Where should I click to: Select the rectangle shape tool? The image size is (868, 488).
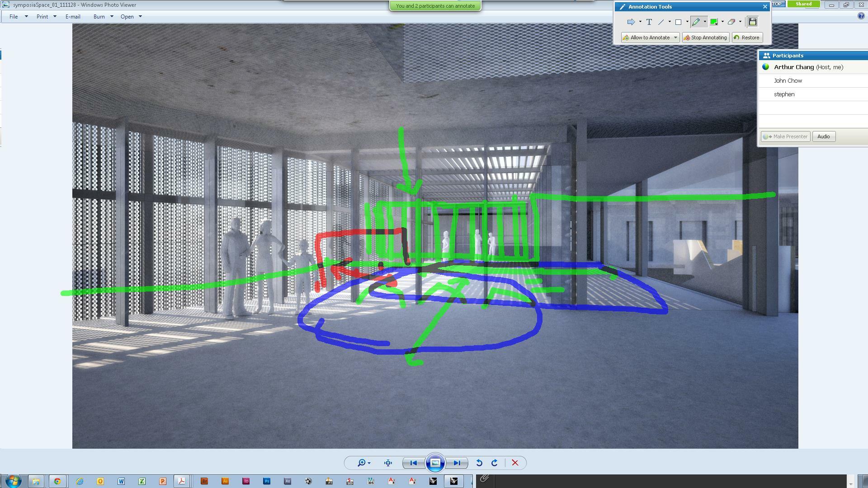(678, 22)
